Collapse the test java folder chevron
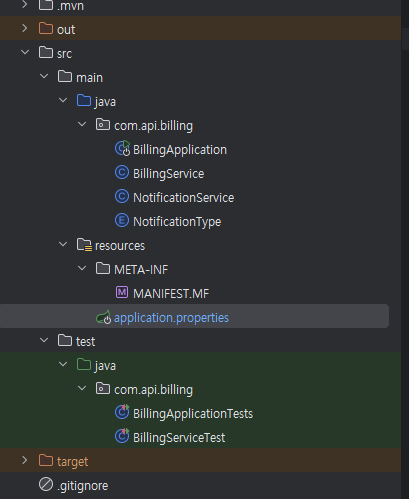 click(63, 364)
